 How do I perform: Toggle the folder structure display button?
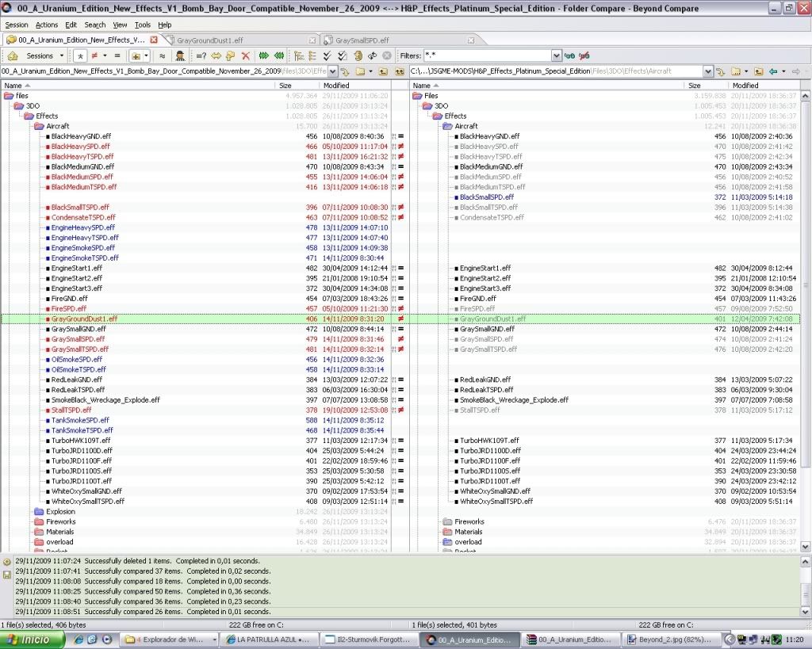(x=136, y=56)
